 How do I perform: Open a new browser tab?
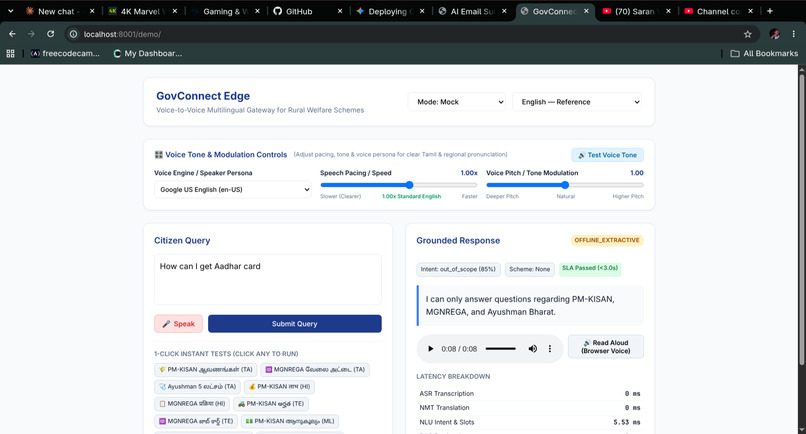click(x=770, y=11)
